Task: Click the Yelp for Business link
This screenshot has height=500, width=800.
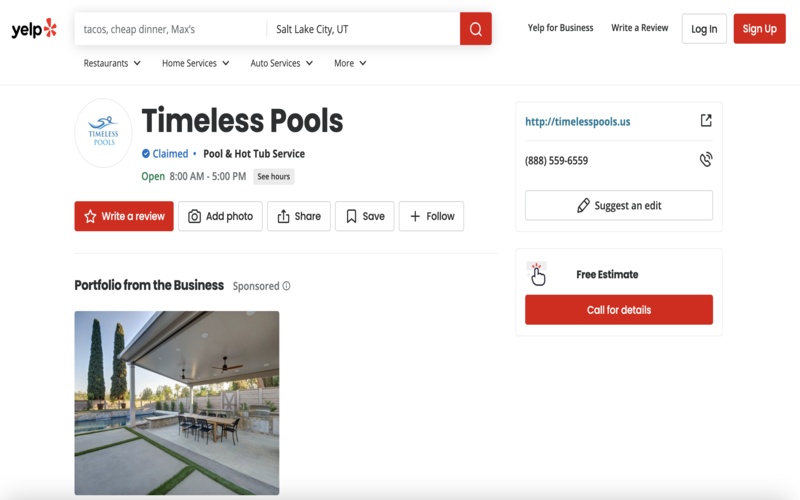Action: click(x=560, y=28)
